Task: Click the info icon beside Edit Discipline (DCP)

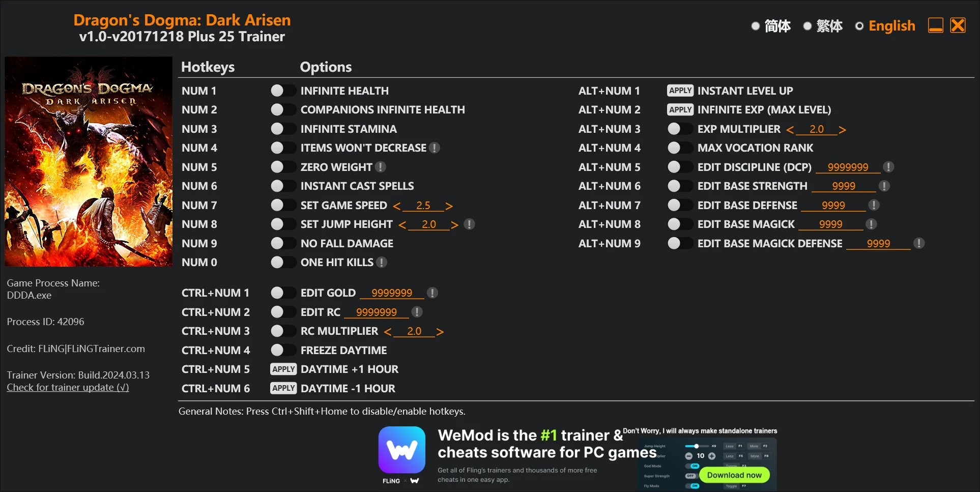Action: (x=888, y=167)
